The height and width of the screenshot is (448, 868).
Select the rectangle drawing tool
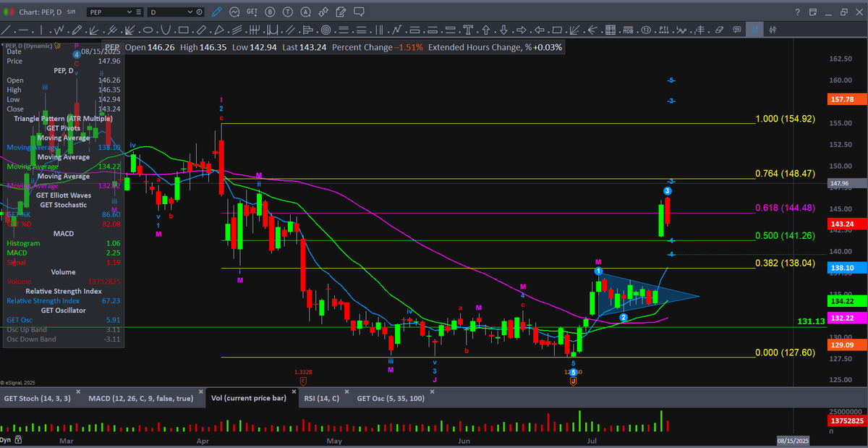point(183,30)
